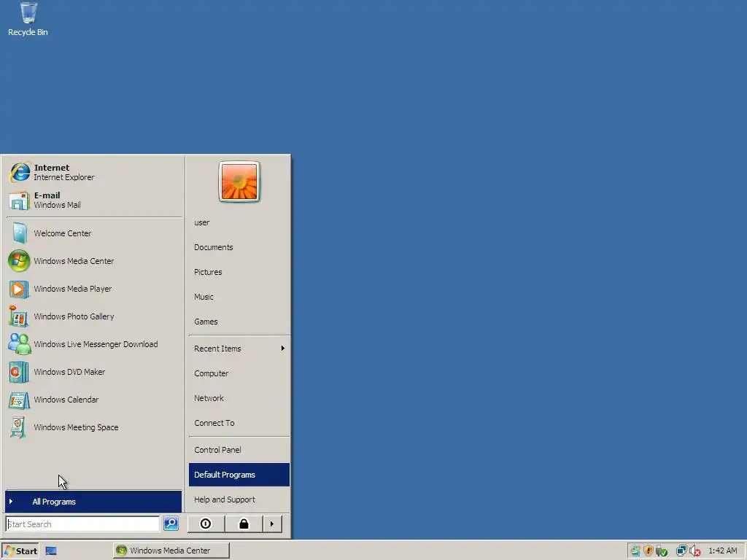The width and height of the screenshot is (747, 560).
Task: Open network connection tray icon
Action: tap(682, 551)
